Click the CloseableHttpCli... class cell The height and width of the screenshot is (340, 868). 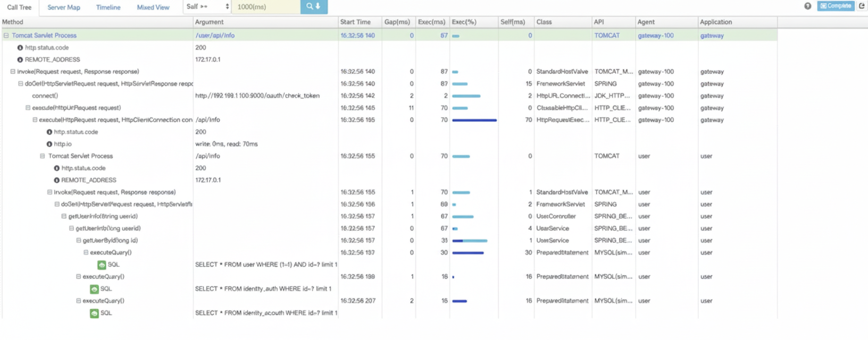click(x=563, y=108)
